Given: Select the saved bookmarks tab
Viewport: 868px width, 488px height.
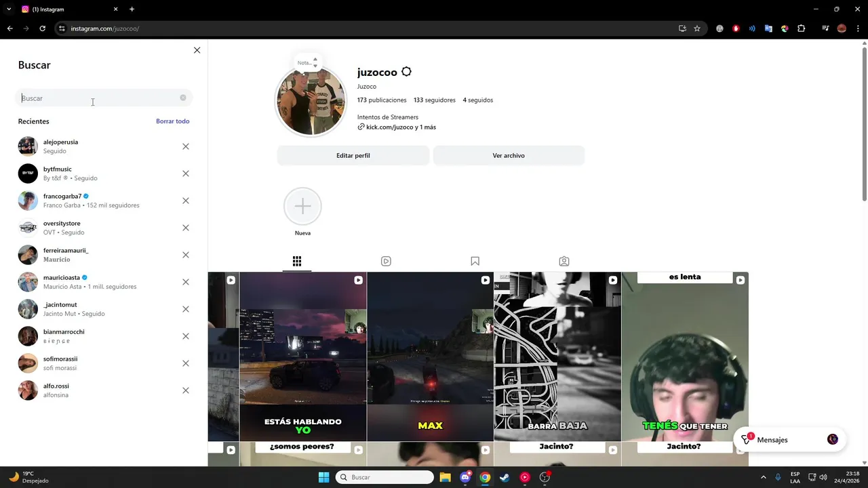Looking at the screenshot, I should (475, 261).
